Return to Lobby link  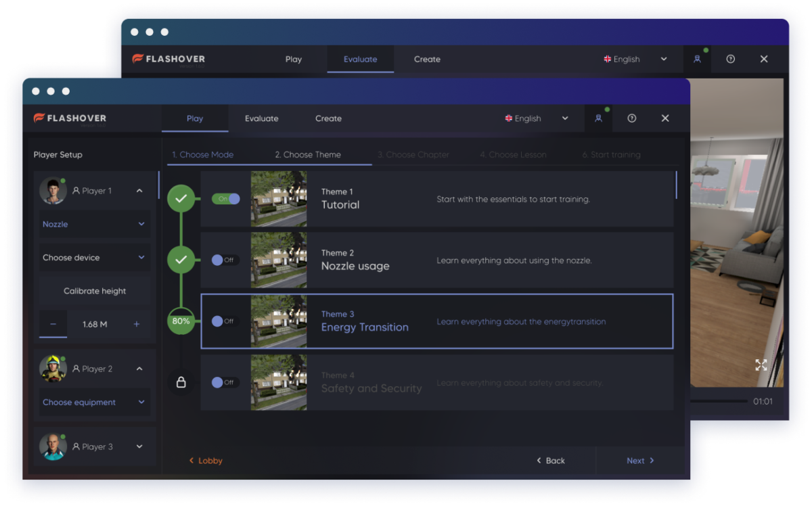(x=206, y=461)
